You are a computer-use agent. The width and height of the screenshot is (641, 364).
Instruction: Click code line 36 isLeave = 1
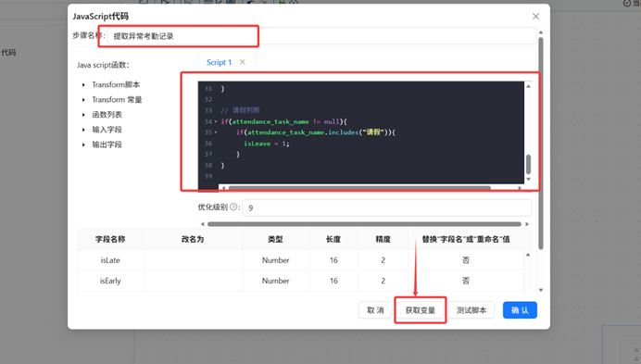(267, 144)
